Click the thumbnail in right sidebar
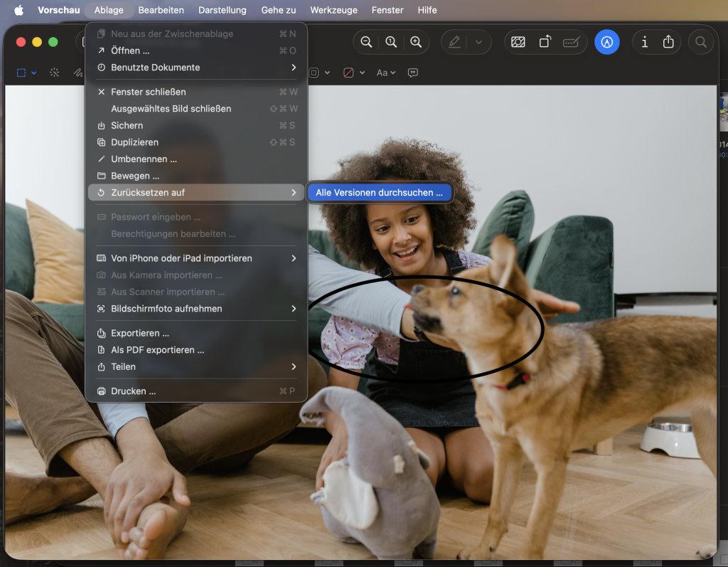Viewport: 728px width, 567px height. [723, 113]
